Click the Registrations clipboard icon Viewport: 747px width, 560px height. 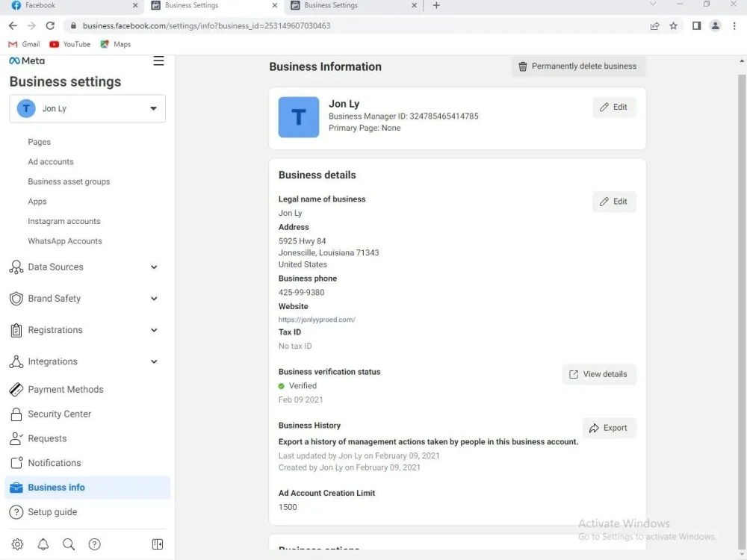pos(16,330)
